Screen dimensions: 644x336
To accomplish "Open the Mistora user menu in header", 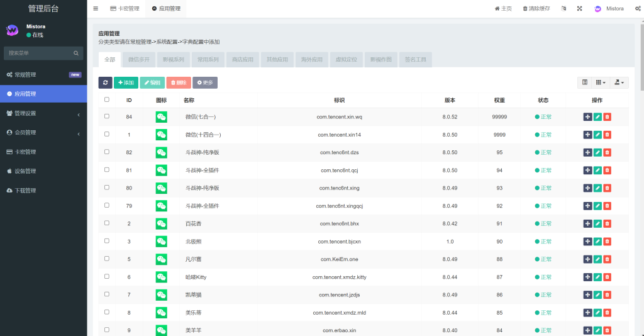I will [x=609, y=8].
